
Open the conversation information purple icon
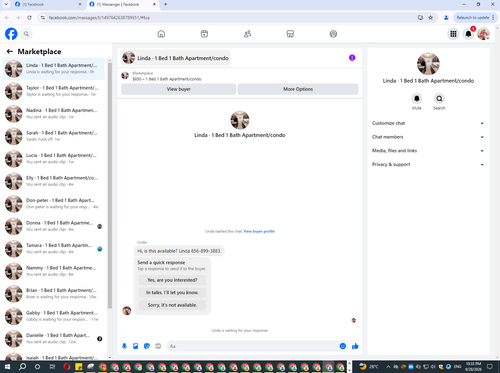(x=352, y=58)
